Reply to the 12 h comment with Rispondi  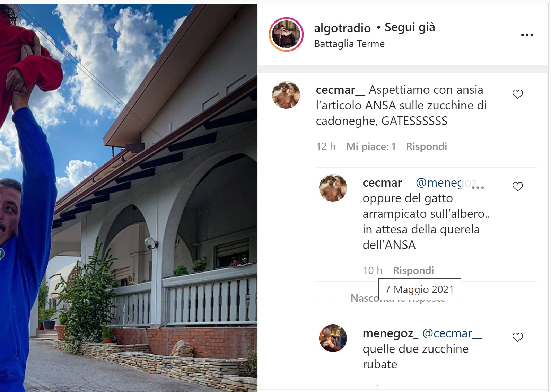click(427, 146)
